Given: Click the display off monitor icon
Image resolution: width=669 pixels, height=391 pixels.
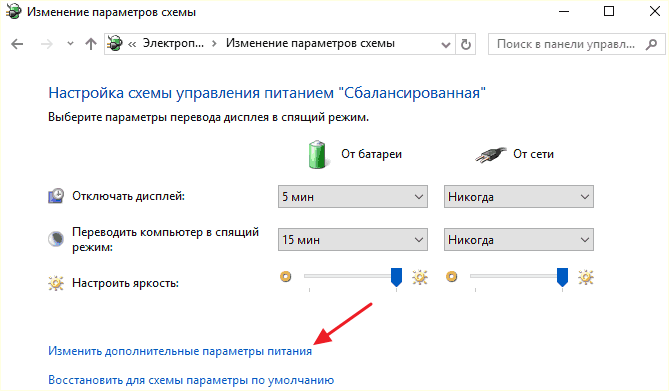Looking at the screenshot, I should tap(56, 196).
